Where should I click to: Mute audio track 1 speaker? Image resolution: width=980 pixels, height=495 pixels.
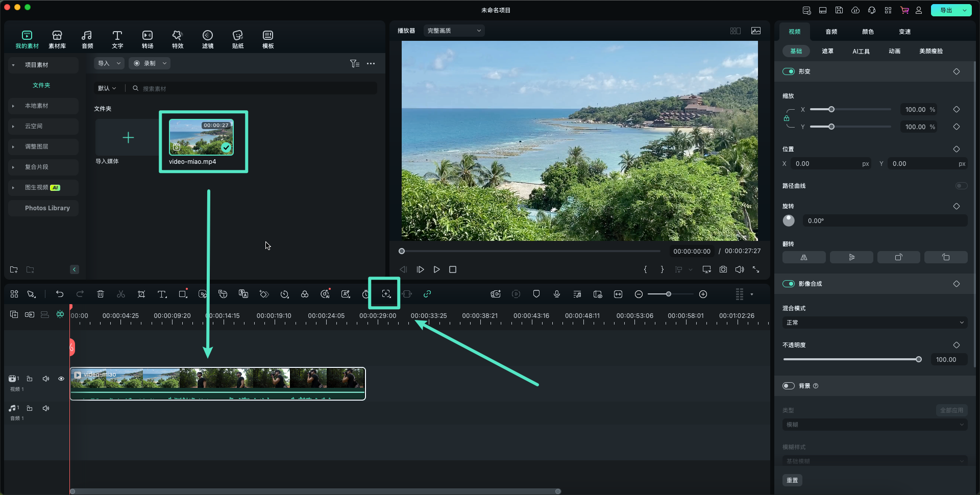[x=46, y=408]
